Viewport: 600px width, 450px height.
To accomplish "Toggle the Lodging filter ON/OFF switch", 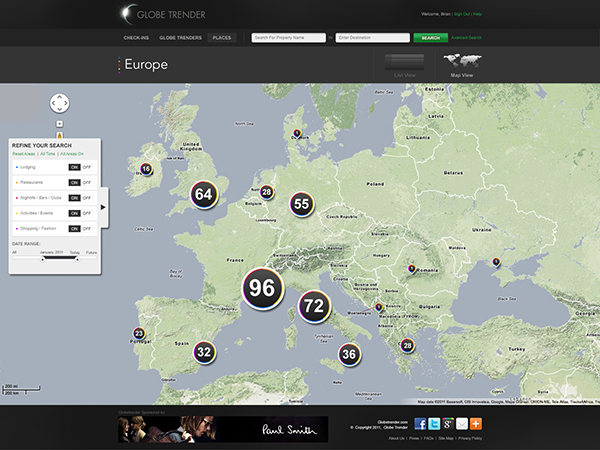I will pyautogui.click(x=79, y=168).
